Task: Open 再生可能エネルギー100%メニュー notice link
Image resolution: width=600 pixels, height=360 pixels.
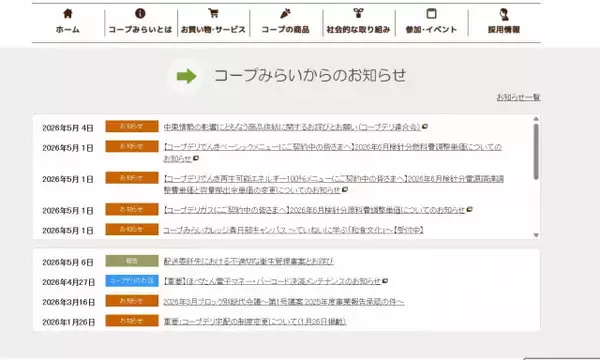Action: point(334,184)
